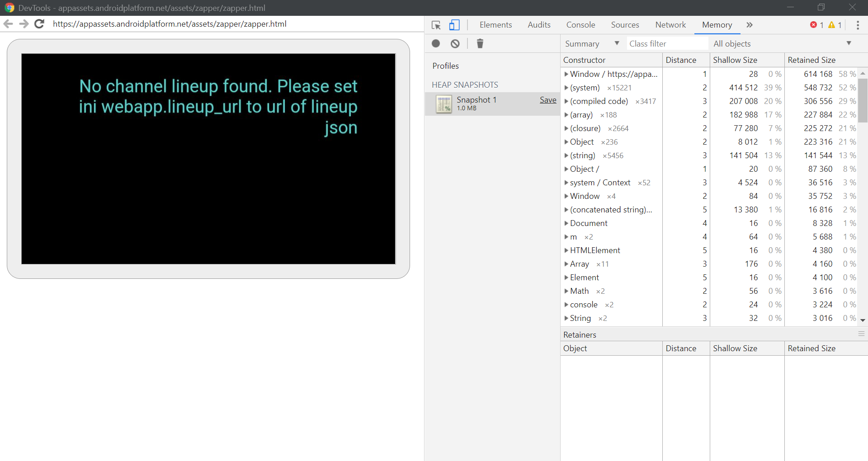Viewport: 868px width, 461px height.
Task: Click the constructor list scrollbar thumb
Action: [863, 100]
